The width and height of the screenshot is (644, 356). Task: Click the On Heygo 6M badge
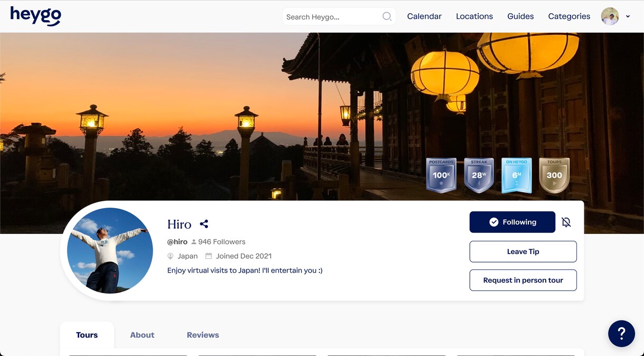click(x=516, y=175)
